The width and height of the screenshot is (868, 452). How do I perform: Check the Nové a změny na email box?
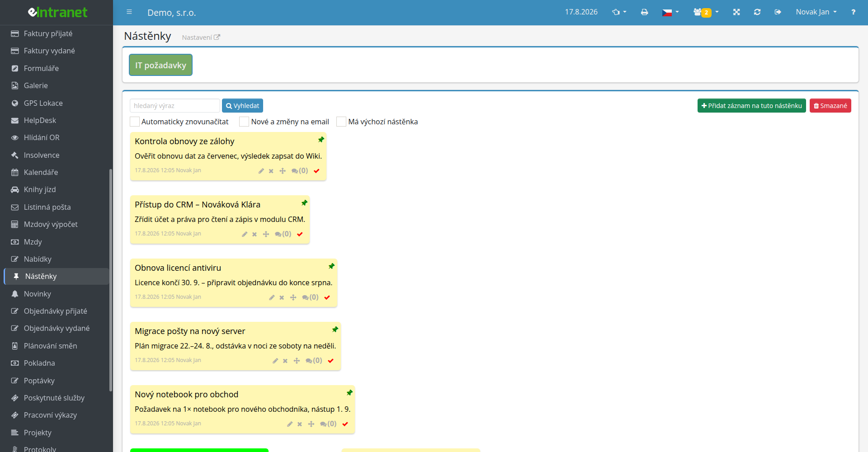pos(244,122)
